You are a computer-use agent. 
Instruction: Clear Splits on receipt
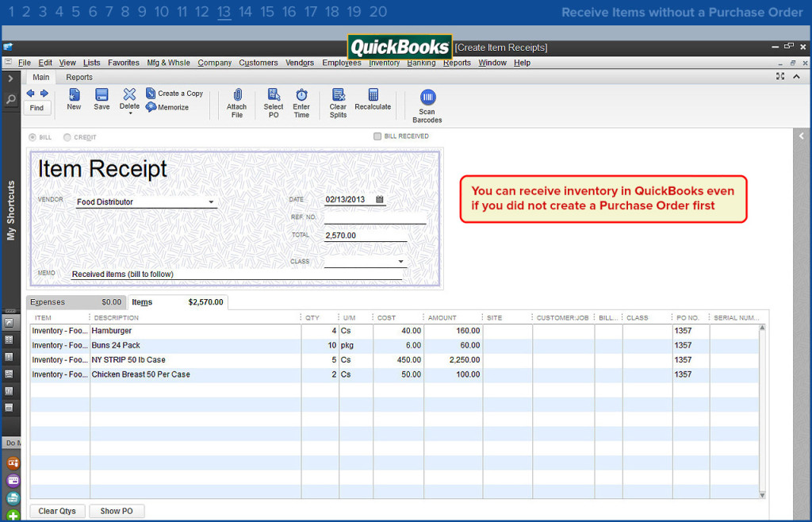(x=338, y=103)
